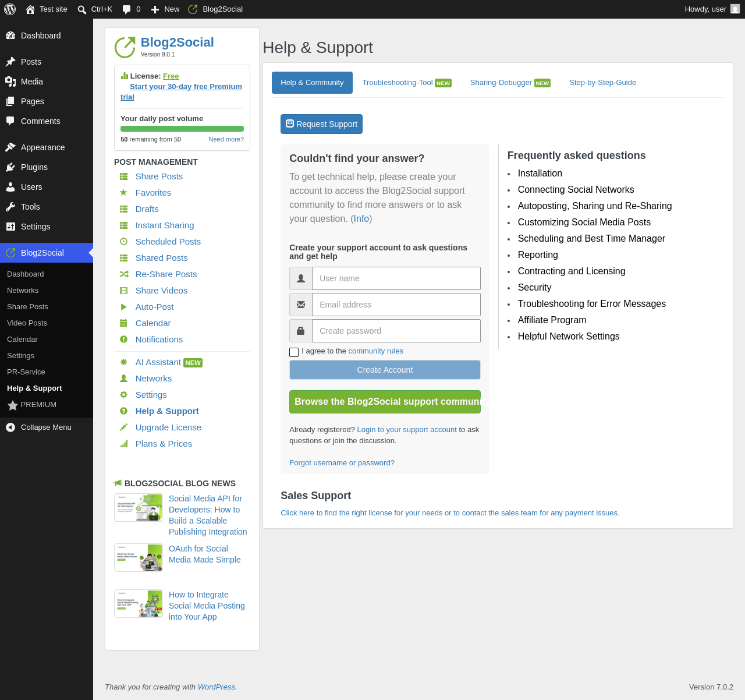
Task: Click the Plugins plug icon
Action: [10, 167]
